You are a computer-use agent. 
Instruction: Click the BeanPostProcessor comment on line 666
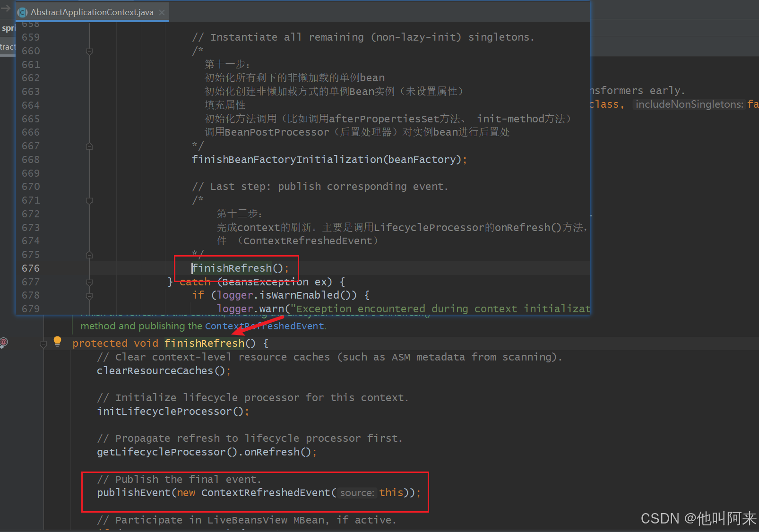357,132
